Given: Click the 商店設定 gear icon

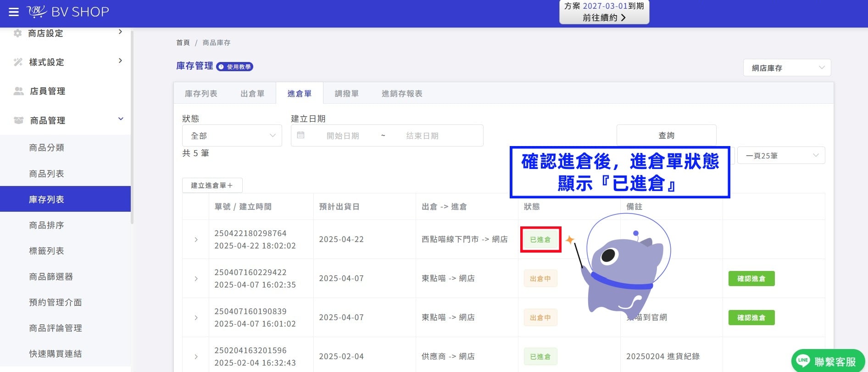Looking at the screenshot, I should coord(18,33).
